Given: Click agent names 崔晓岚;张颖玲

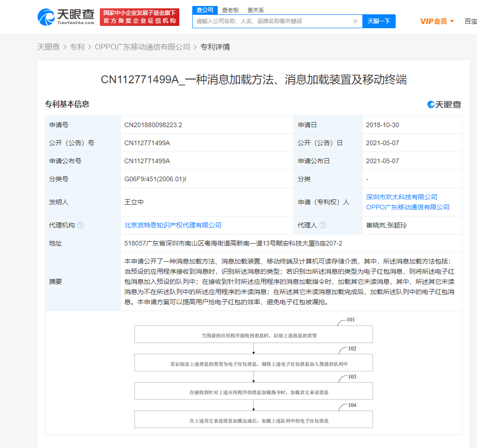Looking at the screenshot, I should [386, 225].
